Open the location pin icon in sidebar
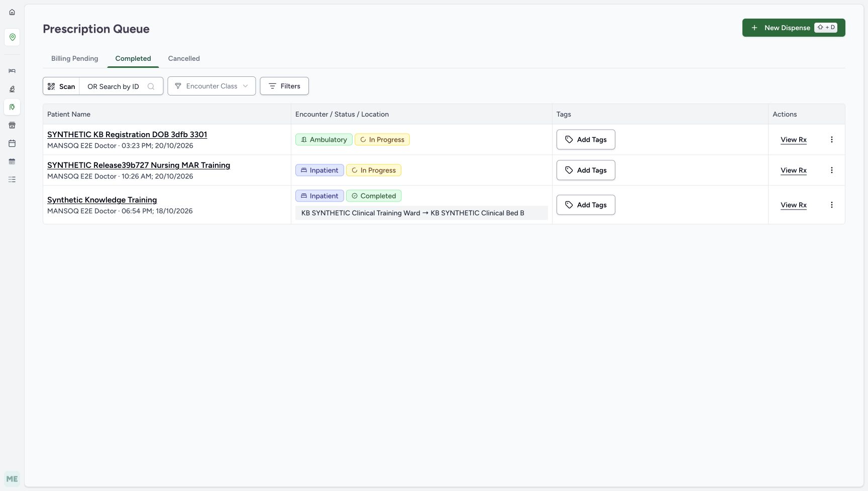Image resolution: width=868 pixels, height=491 pixels. [12, 37]
